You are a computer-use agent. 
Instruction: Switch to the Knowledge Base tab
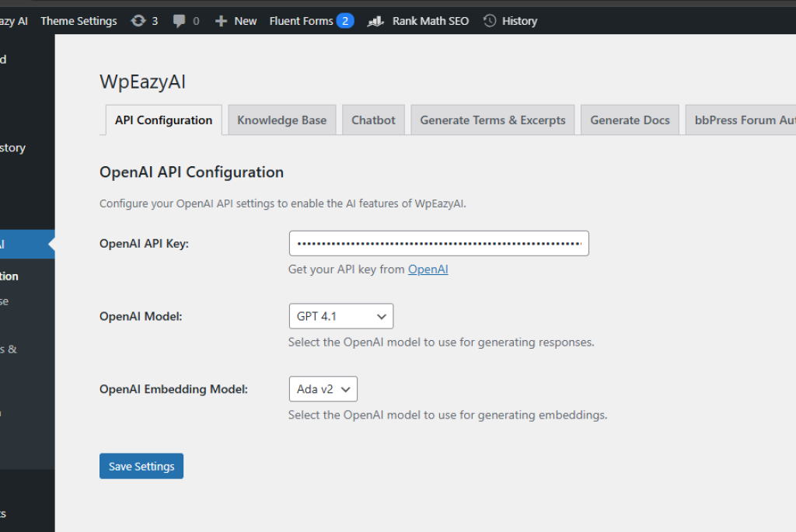pos(281,120)
